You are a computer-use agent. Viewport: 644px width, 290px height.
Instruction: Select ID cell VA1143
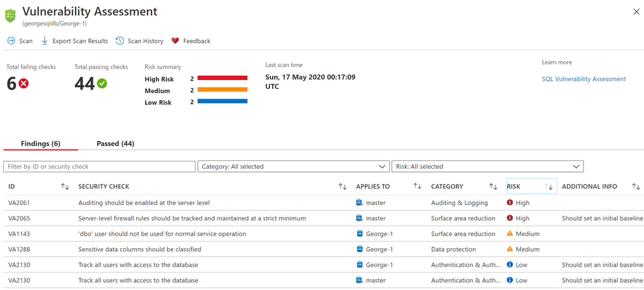[19, 234]
